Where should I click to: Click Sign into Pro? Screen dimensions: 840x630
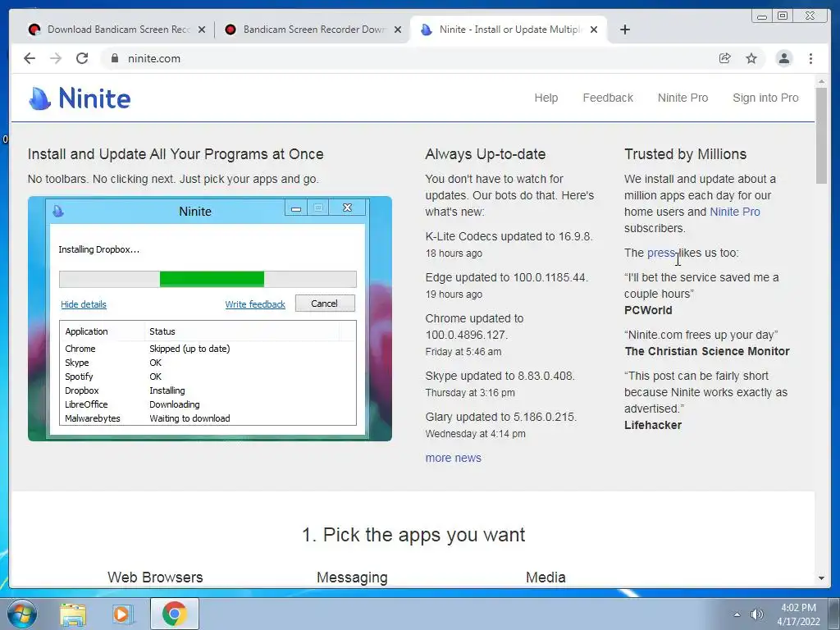(x=765, y=98)
